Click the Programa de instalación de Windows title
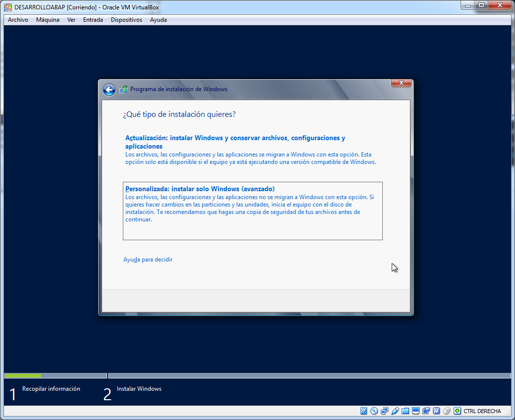The image size is (515, 420). (179, 89)
